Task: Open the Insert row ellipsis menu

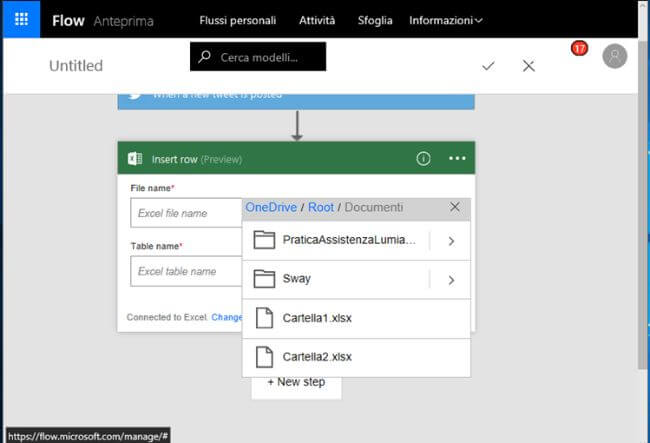Action: click(457, 158)
